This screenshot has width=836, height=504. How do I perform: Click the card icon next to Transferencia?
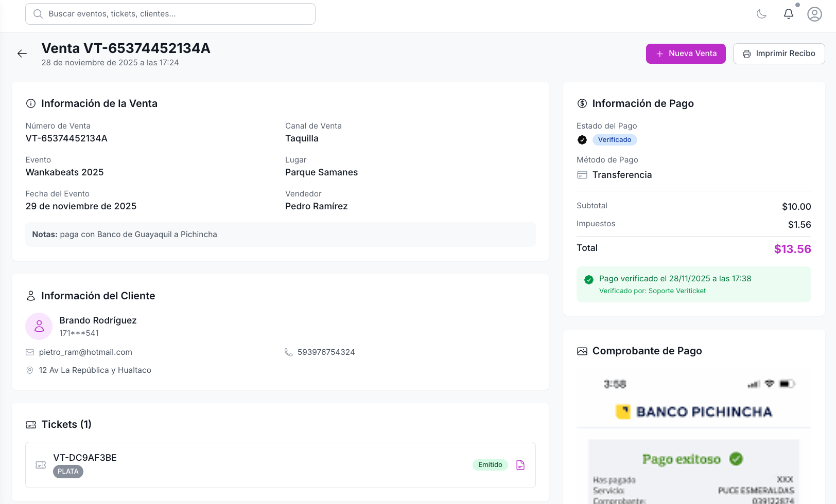pyautogui.click(x=582, y=175)
